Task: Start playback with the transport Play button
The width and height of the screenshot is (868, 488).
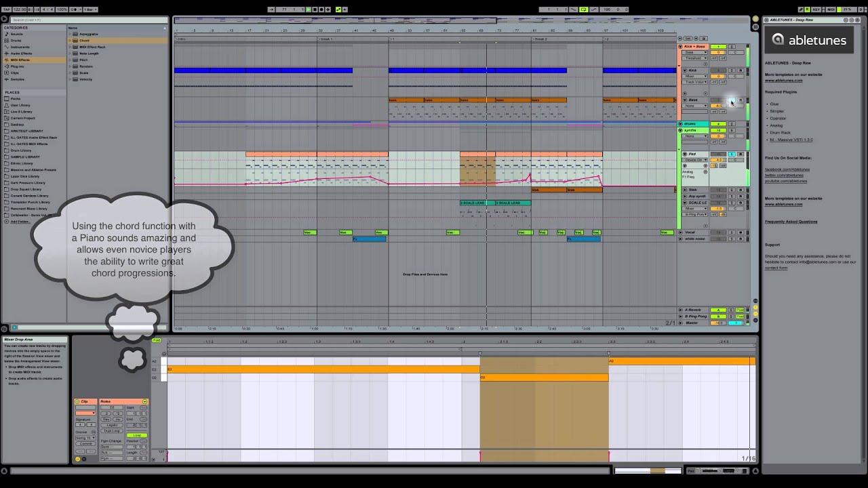Action: pyautogui.click(x=308, y=9)
